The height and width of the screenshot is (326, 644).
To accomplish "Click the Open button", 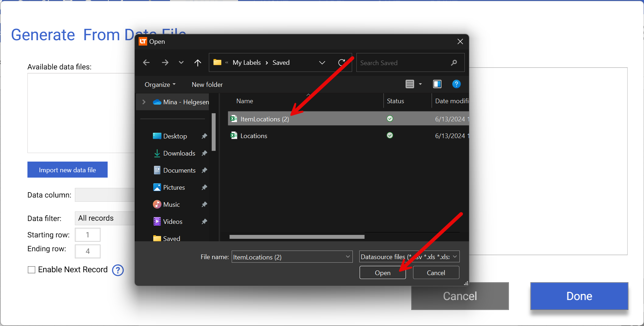I will [x=382, y=273].
